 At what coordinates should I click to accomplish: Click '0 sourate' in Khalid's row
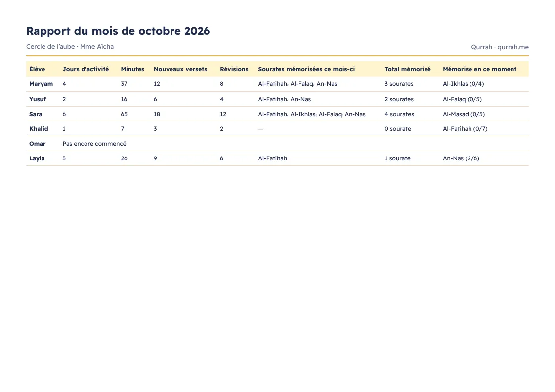[398, 129]
